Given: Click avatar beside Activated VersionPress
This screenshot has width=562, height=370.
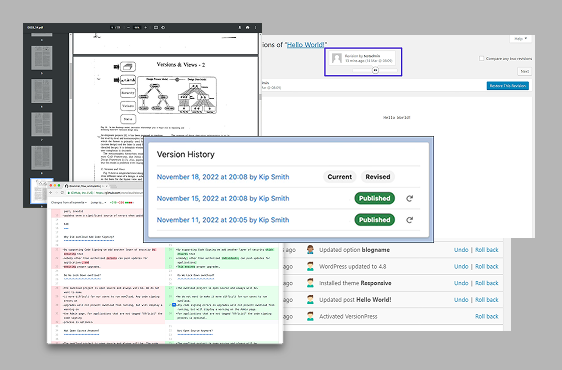Looking at the screenshot, I should click(x=310, y=316).
